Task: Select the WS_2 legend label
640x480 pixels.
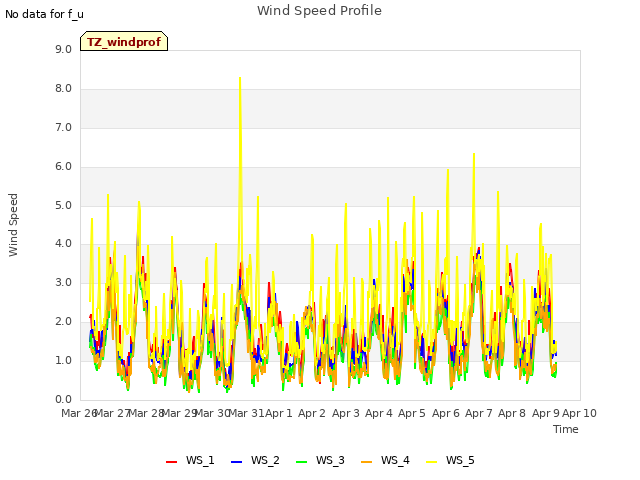Action: point(265,460)
